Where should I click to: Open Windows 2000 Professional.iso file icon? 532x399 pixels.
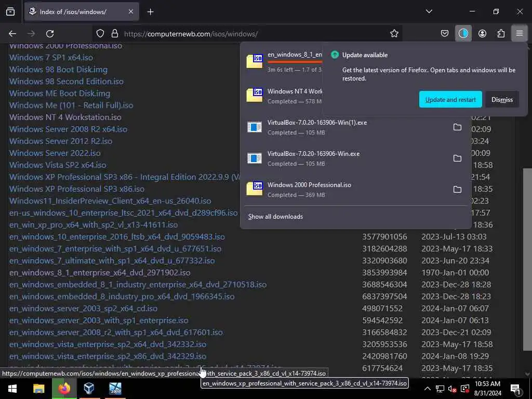pos(255,189)
